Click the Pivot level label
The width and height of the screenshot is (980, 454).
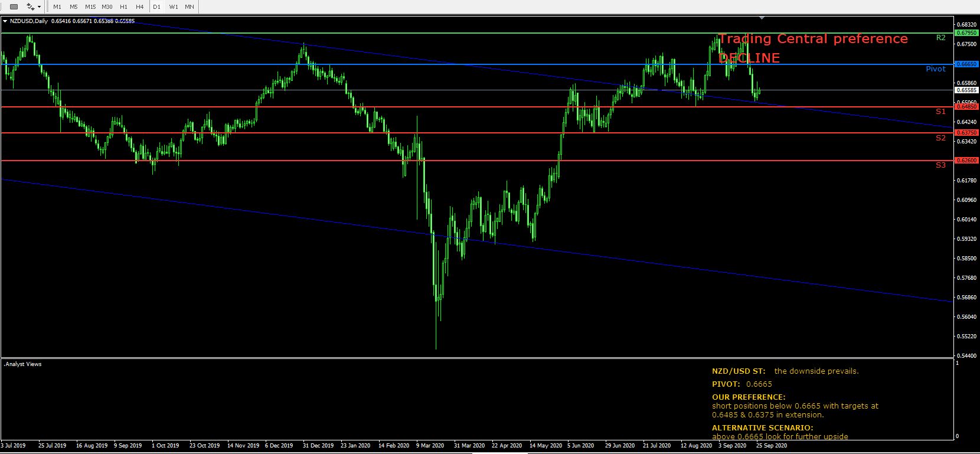[936, 69]
